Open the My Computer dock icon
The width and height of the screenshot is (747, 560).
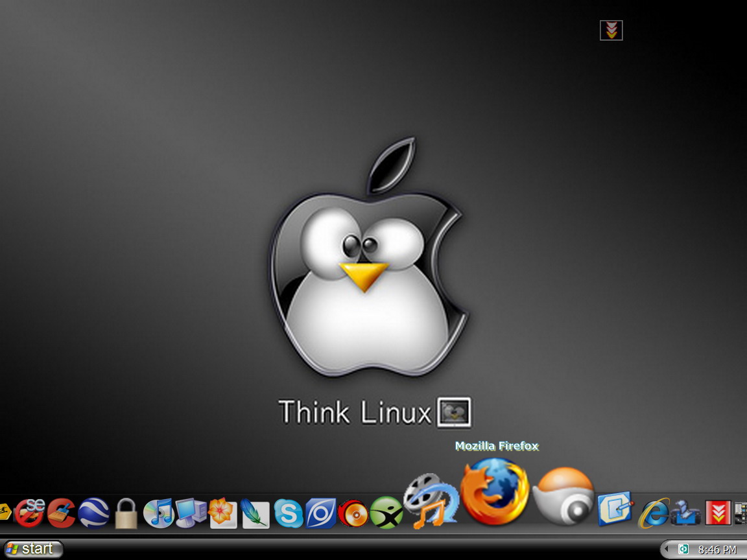191,513
